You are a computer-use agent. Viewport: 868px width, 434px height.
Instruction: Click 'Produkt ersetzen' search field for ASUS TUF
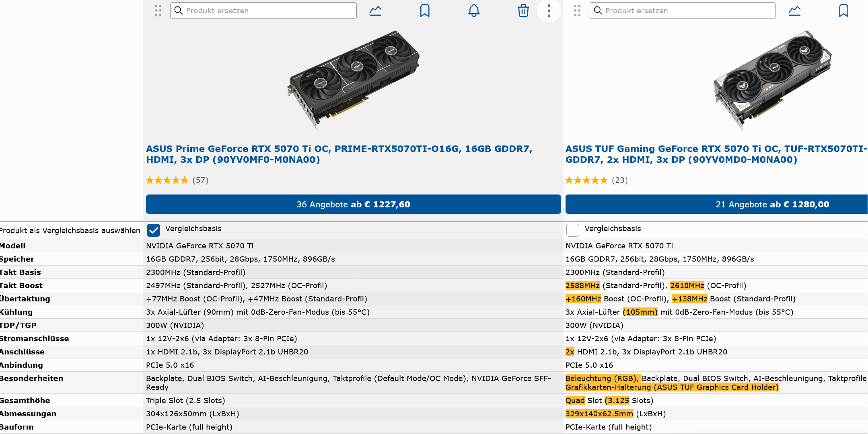(683, 10)
